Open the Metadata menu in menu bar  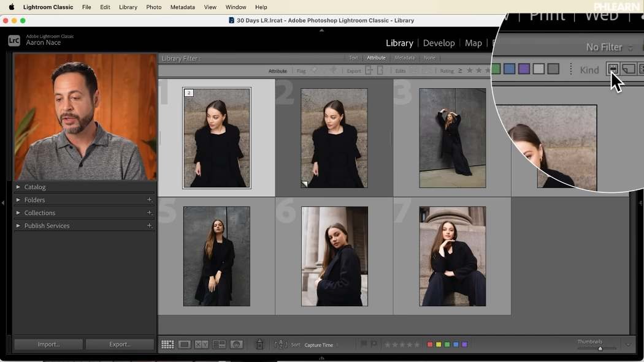click(x=183, y=7)
